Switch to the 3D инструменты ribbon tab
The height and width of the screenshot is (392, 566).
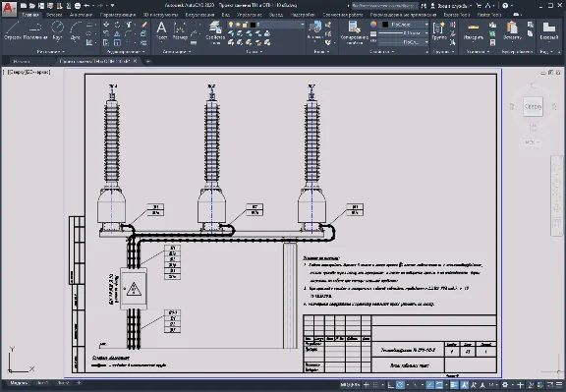click(160, 15)
